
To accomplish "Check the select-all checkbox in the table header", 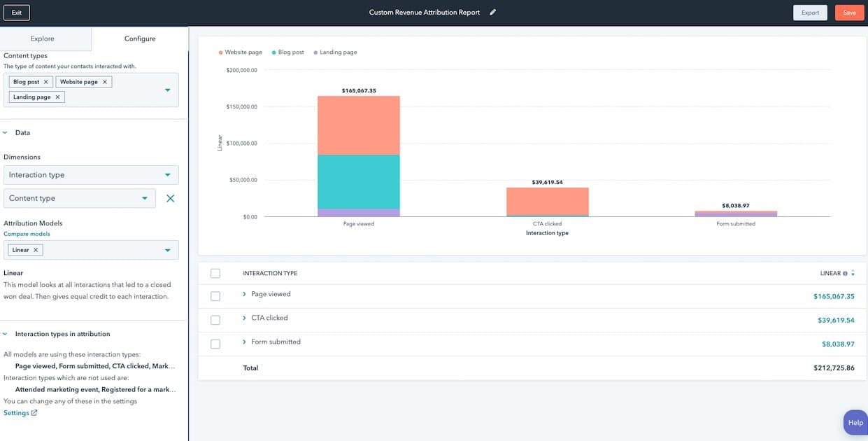I will pos(215,273).
